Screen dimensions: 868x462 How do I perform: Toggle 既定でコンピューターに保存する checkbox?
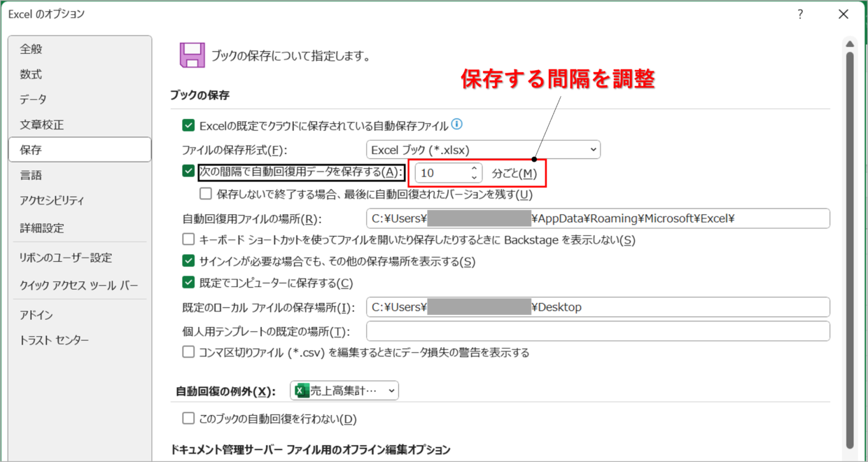[x=188, y=283]
